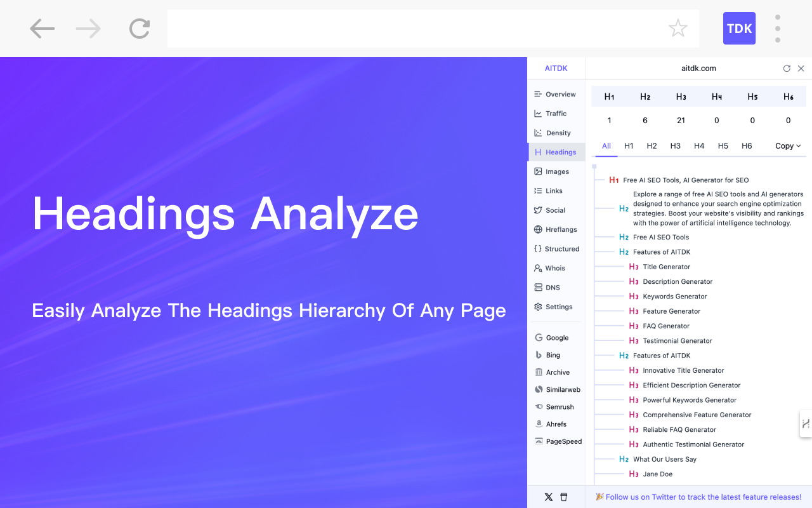Viewport: 812px width, 508px height.
Task: Open the Images section
Action: [556, 171]
